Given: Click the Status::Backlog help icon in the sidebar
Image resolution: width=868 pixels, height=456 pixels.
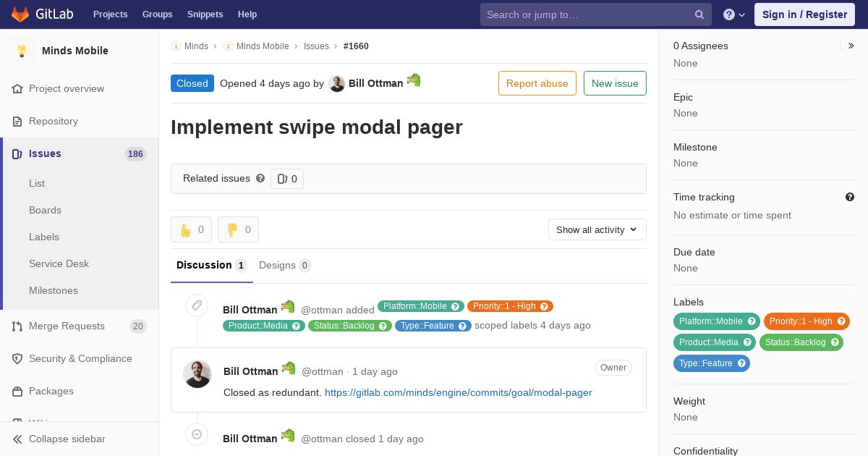Looking at the screenshot, I should point(835,342).
